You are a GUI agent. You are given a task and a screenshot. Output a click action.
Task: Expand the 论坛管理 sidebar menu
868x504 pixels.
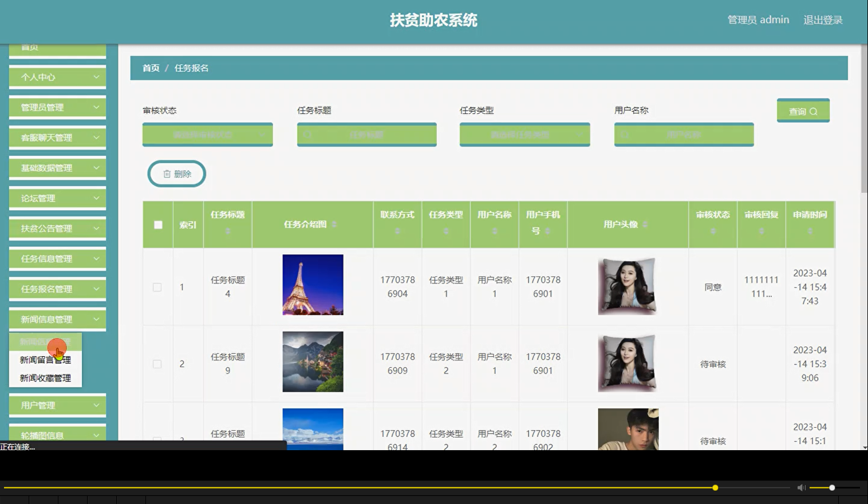click(57, 198)
